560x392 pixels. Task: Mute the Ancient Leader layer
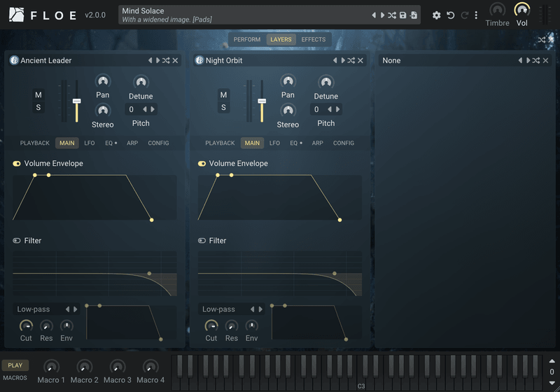(38, 95)
